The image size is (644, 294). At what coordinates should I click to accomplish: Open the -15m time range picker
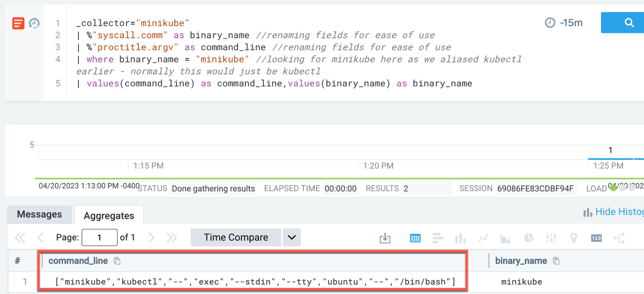[x=564, y=23]
